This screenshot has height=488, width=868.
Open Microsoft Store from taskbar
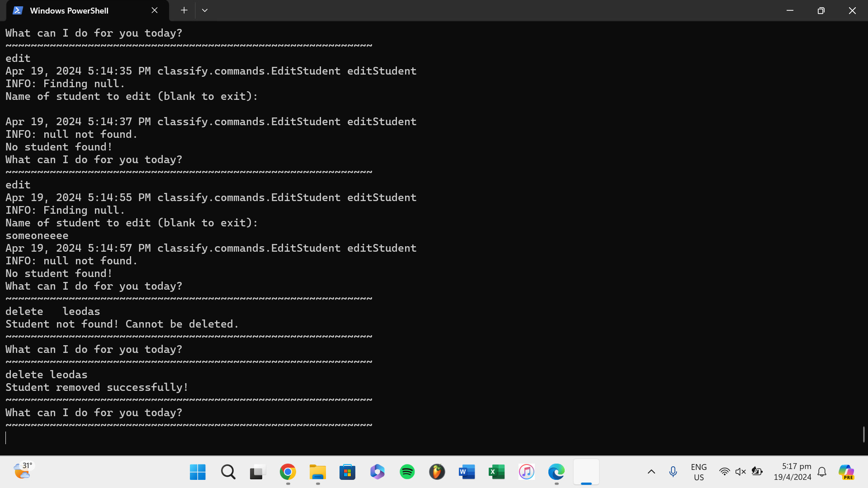click(347, 472)
